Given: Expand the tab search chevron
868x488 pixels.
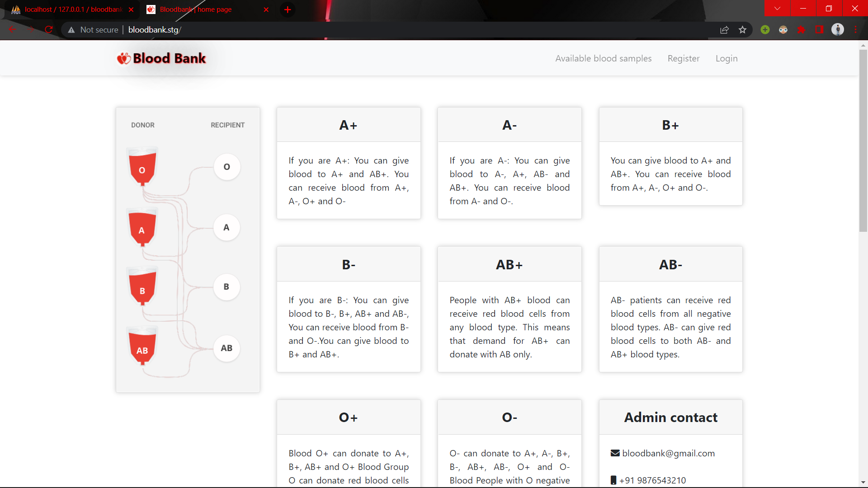Looking at the screenshot, I should [x=777, y=9].
